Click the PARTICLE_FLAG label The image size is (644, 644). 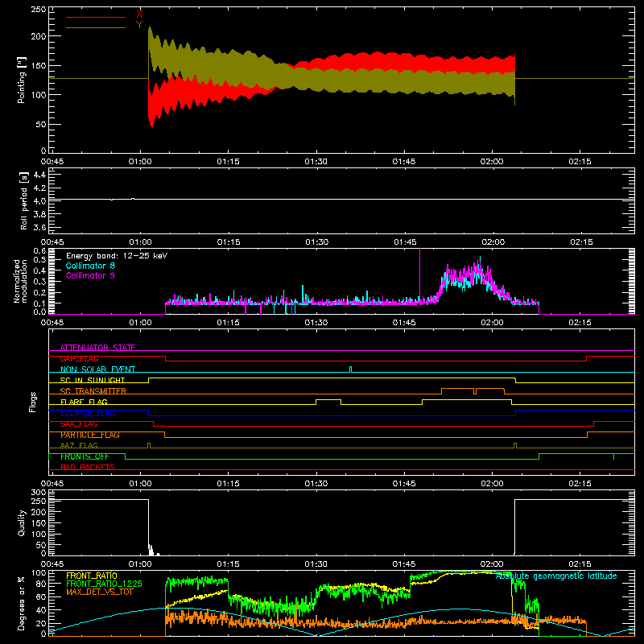pyautogui.click(x=90, y=435)
